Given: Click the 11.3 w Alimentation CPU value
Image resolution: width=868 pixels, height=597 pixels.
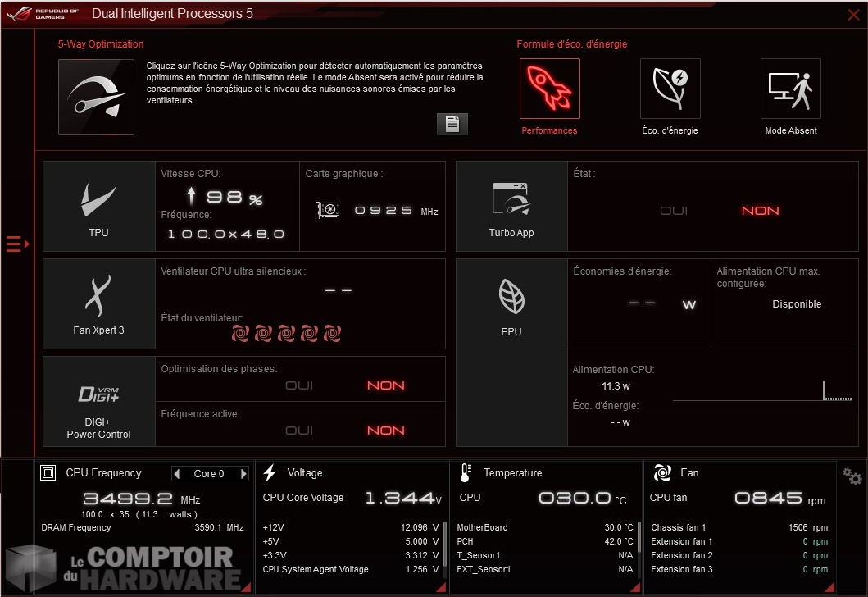Looking at the screenshot, I should (x=616, y=386).
